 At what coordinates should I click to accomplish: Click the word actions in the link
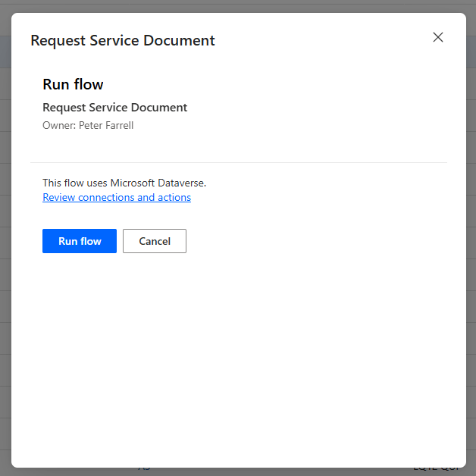pos(174,197)
